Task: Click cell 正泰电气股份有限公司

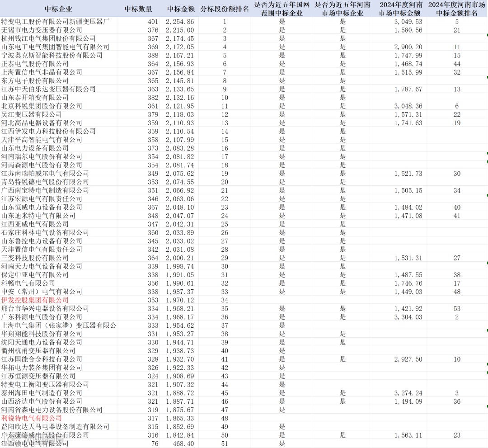Action: point(34,63)
